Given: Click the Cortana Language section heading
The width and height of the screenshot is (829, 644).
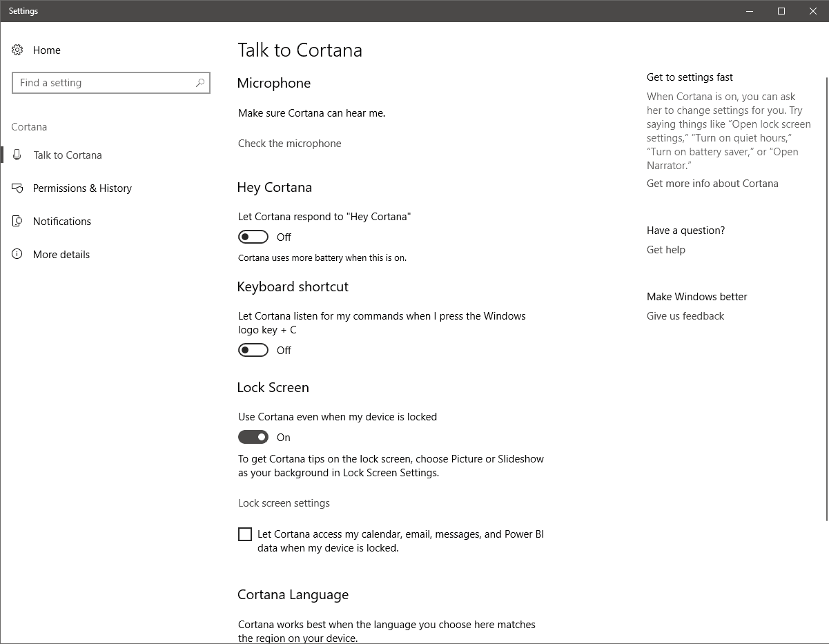Looking at the screenshot, I should pyautogui.click(x=293, y=595).
